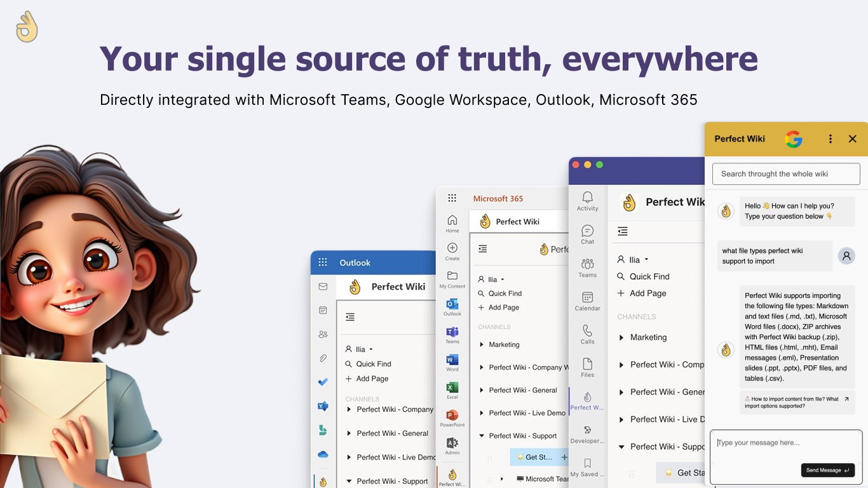Expand Perfect Wiki - General in Microsoft 365 window
Viewport: 868px width, 488px height.
click(x=482, y=390)
